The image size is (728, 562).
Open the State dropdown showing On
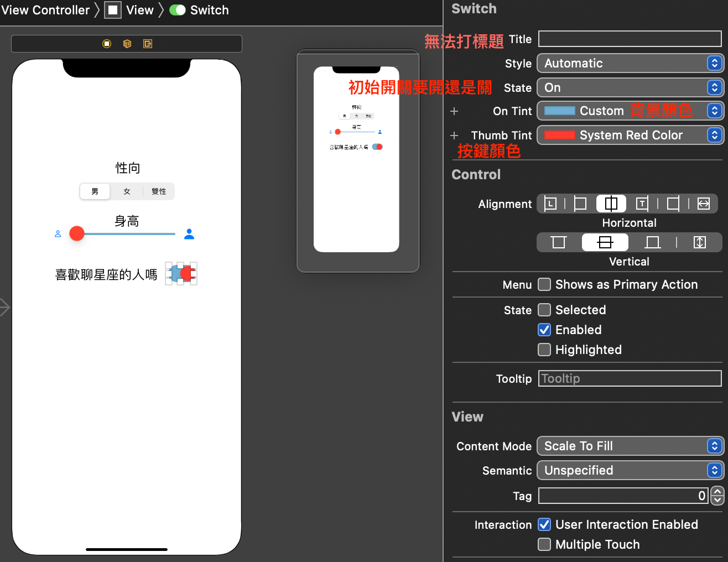[x=630, y=87]
